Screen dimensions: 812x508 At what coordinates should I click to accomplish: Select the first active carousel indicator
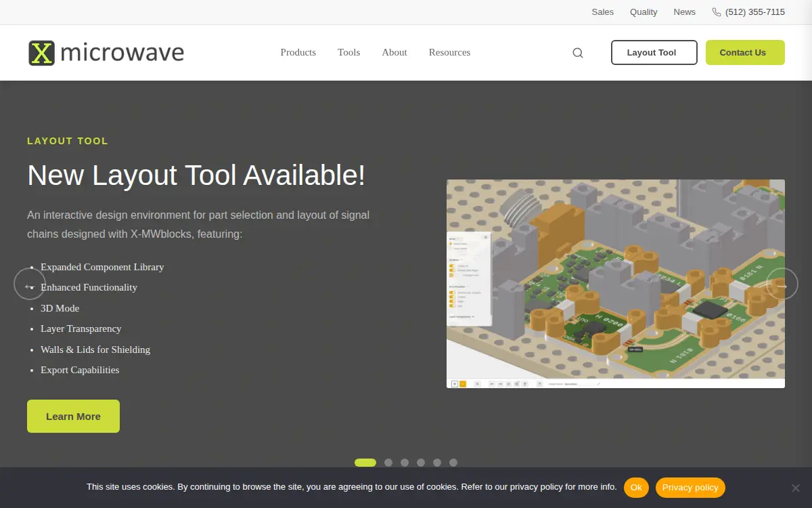365,463
